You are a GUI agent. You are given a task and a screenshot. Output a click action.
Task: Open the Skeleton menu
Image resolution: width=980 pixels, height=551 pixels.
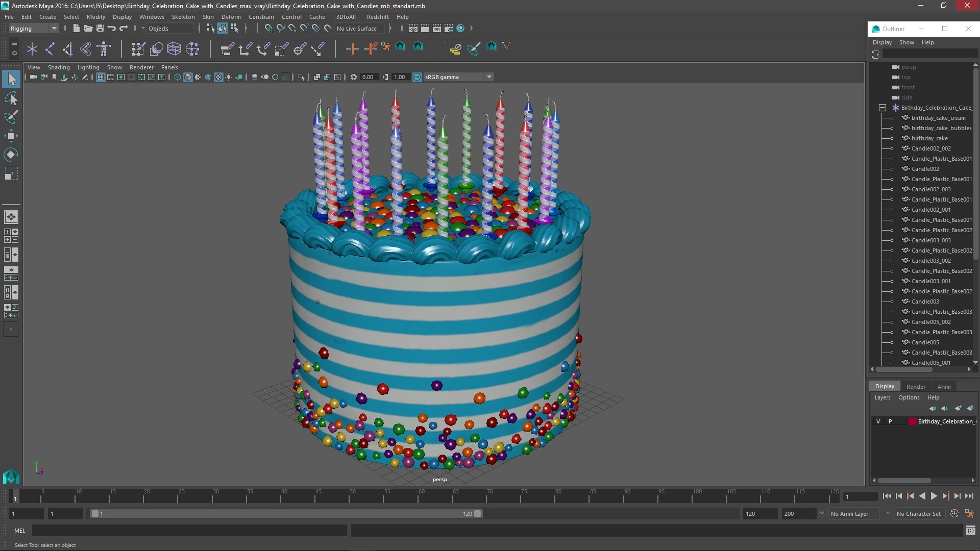[183, 17]
